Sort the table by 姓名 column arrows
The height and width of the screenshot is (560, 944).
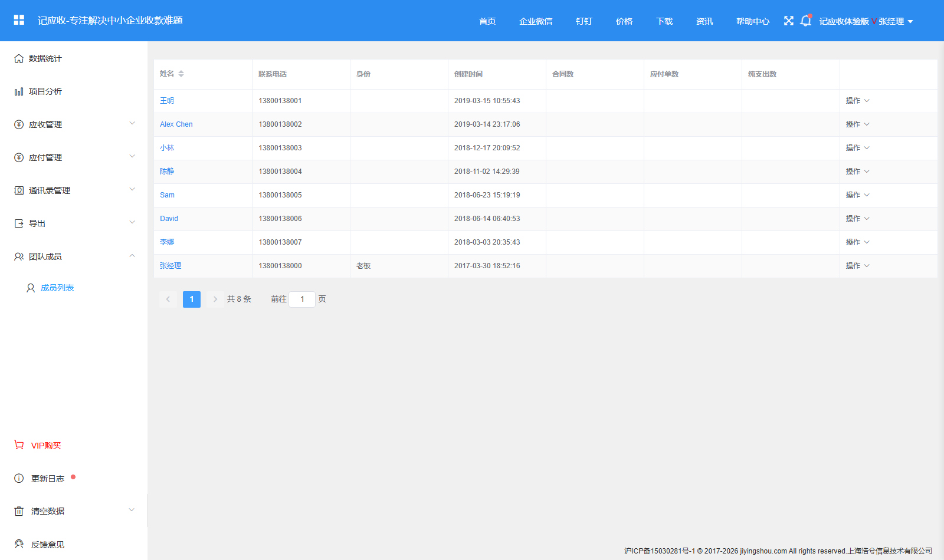point(181,74)
